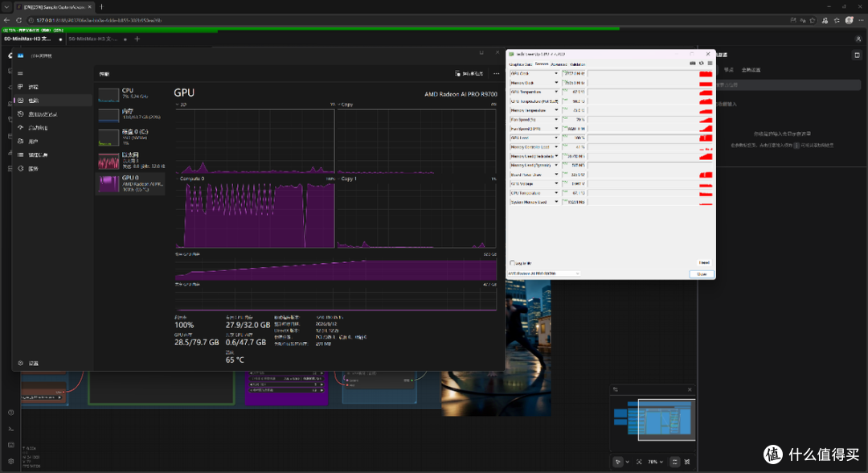
Task: Open the 3D graph engine dropdown
Action: (x=181, y=104)
